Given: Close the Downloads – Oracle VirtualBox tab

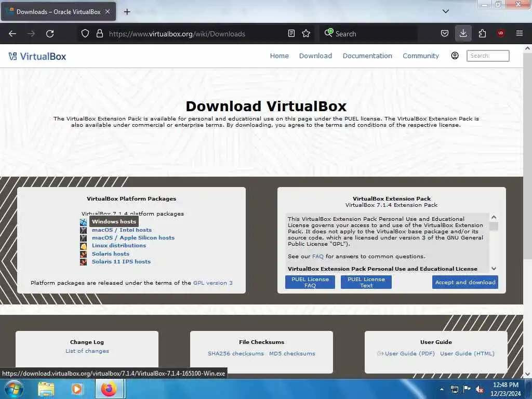Looking at the screenshot, I should (x=107, y=11).
